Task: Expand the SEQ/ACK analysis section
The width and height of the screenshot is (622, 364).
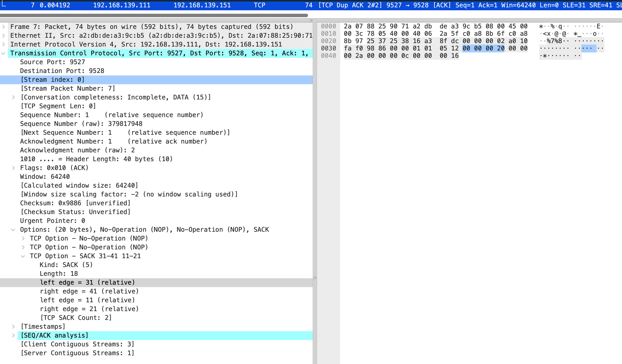Action: (x=13, y=336)
